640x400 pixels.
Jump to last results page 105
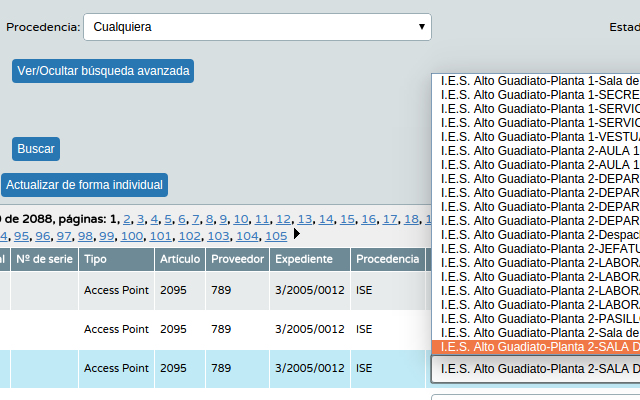click(276, 236)
